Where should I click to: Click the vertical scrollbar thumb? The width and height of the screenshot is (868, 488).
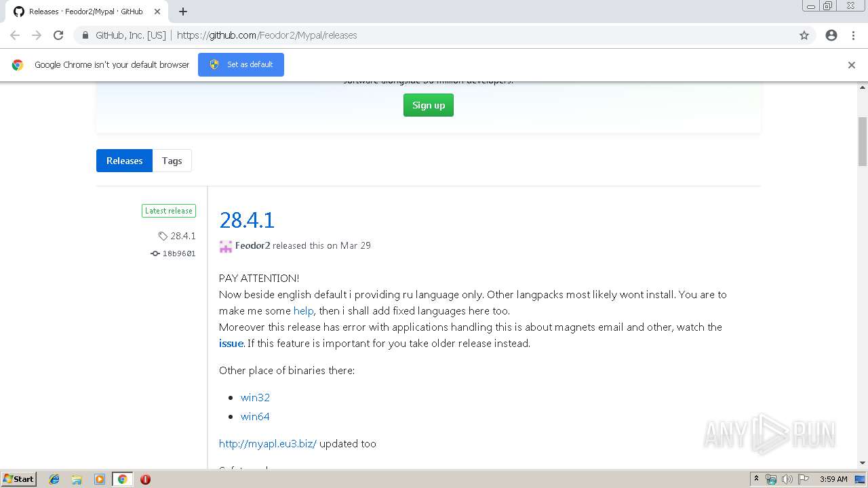click(x=863, y=141)
